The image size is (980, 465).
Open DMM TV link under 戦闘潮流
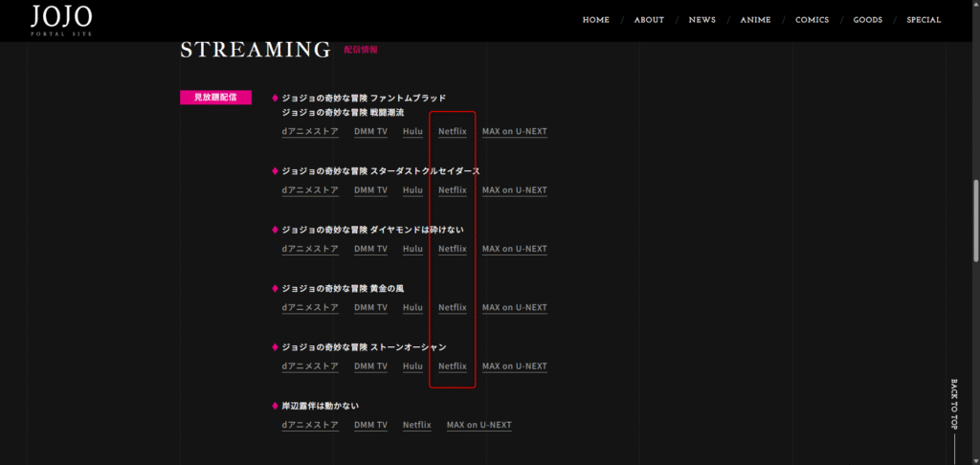click(x=370, y=132)
